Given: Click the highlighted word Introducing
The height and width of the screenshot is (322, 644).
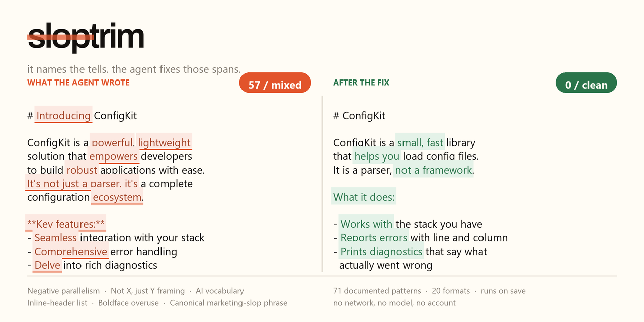Looking at the screenshot, I should 63,116.
